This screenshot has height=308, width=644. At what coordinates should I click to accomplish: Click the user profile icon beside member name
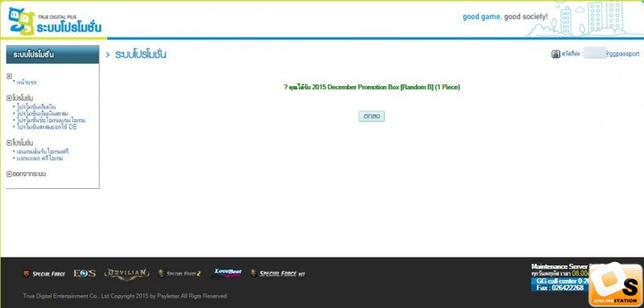[x=555, y=54]
